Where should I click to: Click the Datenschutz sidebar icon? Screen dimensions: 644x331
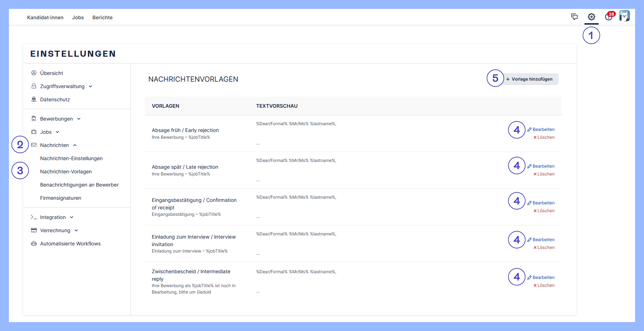(34, 100)
